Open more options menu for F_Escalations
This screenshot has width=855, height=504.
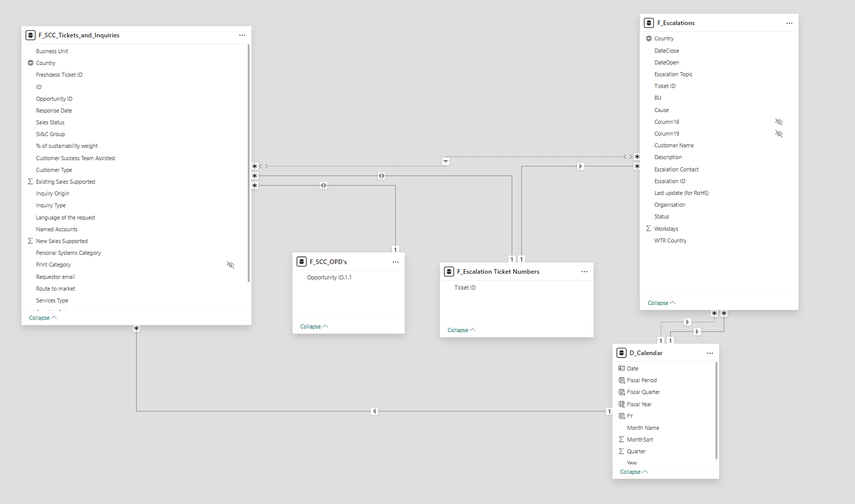point(790,23)
